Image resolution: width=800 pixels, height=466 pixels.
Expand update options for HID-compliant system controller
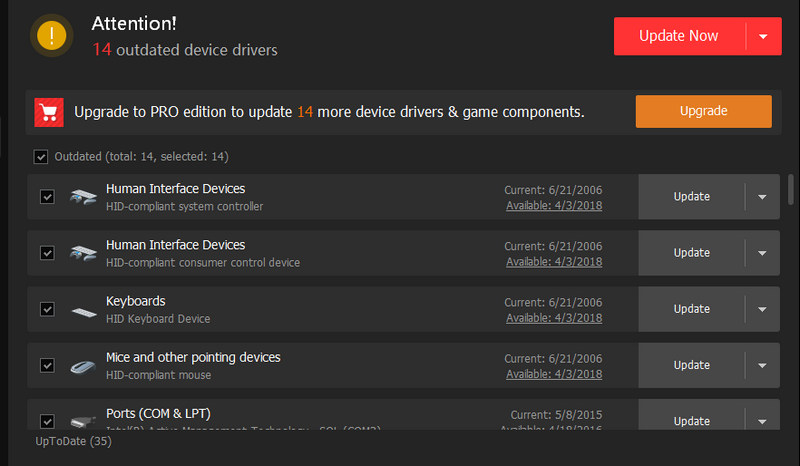762,197
